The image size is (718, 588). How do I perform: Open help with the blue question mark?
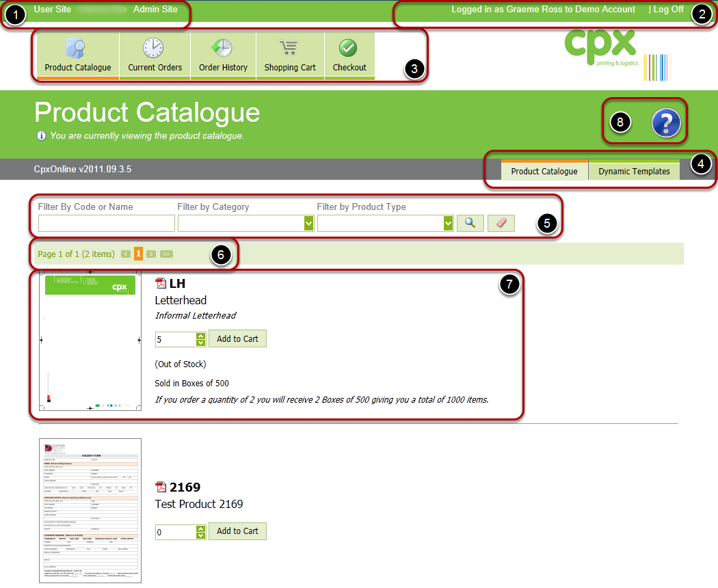(666, 124)
